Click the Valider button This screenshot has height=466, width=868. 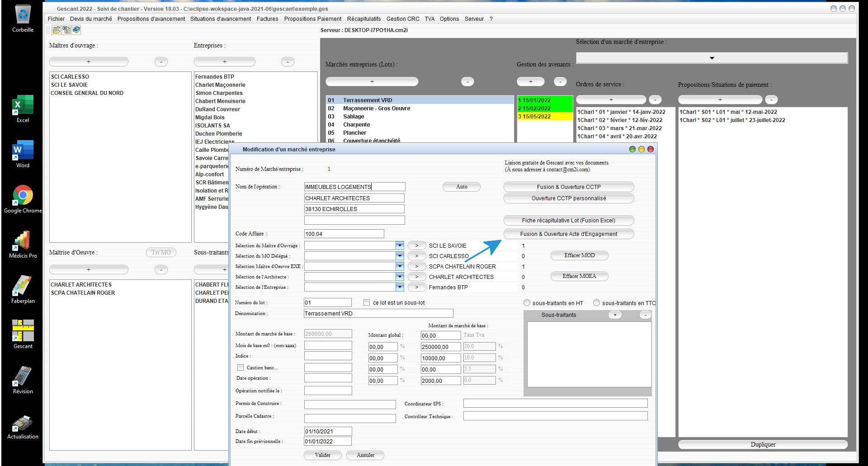tap(323, 455)
